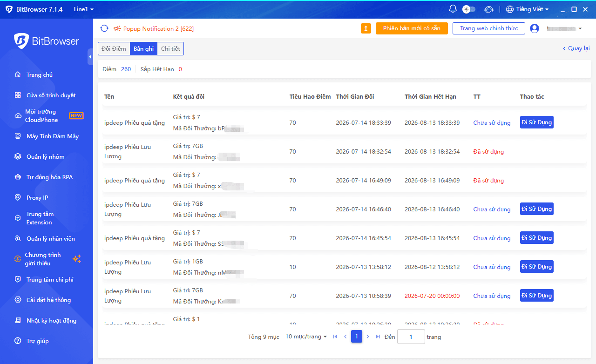Click Đi Sử Dụng for 16:46:40 row

pyautogui.click(x=536, y=209)
